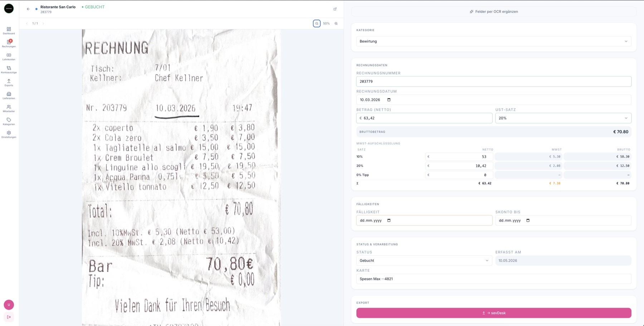The width and height of the screenshot is (644, 326).
Task: Click the zoom-out magnifier icon
Action: (x=317, y=23)
